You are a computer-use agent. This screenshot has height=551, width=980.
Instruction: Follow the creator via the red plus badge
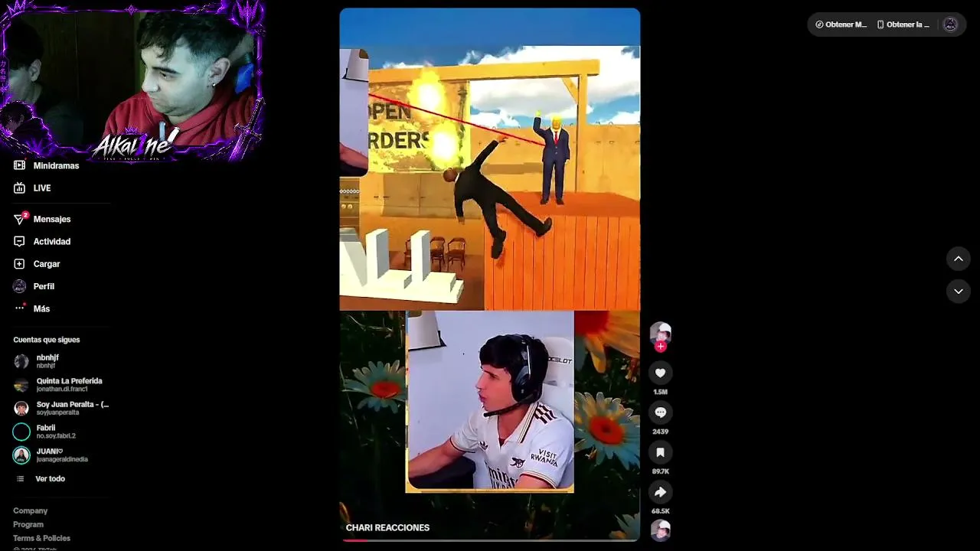(x=660, y=347)
